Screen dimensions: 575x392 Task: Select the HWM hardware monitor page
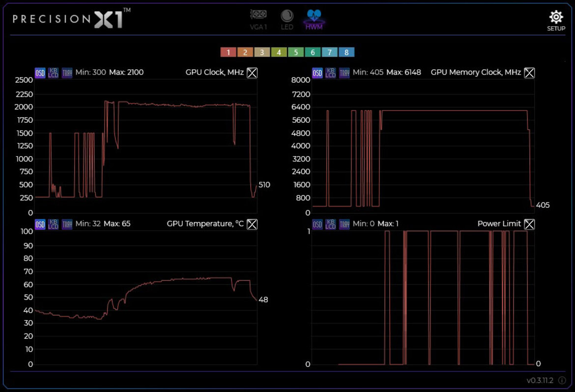[x=314, y=20]
